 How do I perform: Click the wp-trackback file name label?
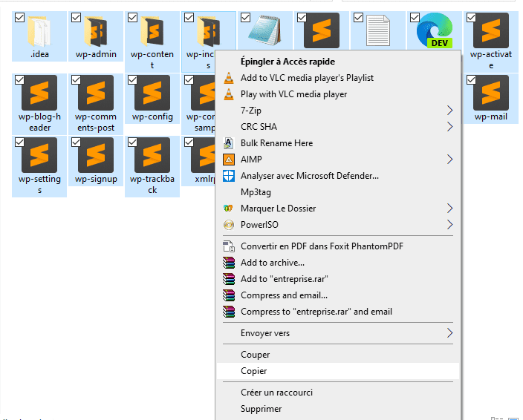coord(152,185)
